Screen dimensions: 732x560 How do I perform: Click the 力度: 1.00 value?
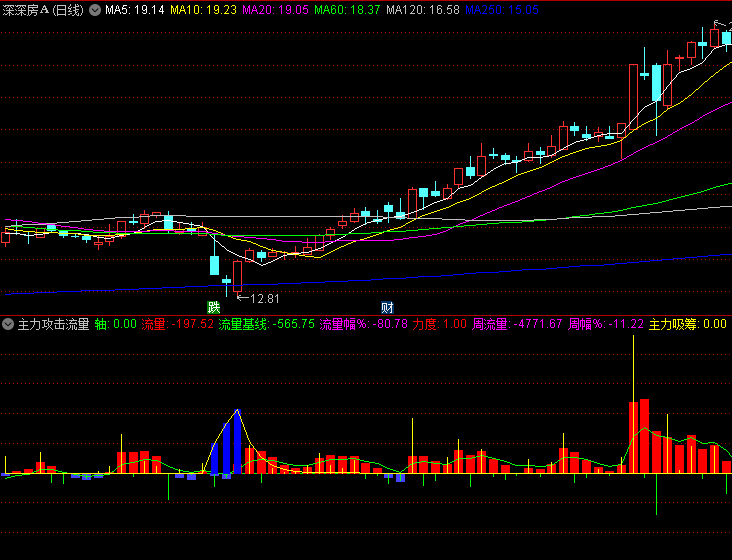[x=439, y=324]
